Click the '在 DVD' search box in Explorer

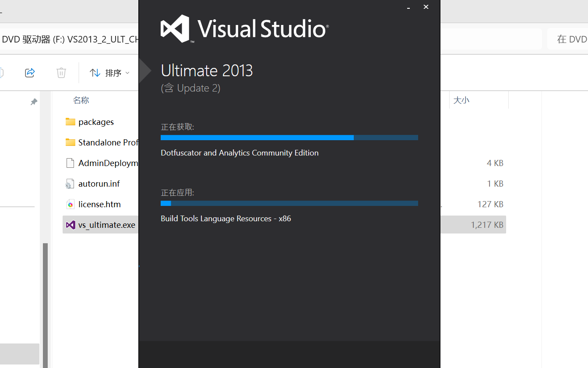coord(567,39)
